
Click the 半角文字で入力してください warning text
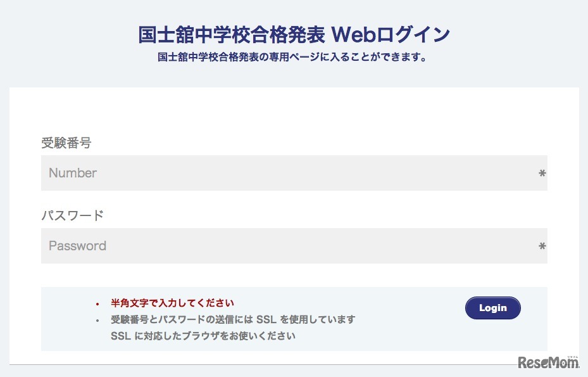pos(170,303)
